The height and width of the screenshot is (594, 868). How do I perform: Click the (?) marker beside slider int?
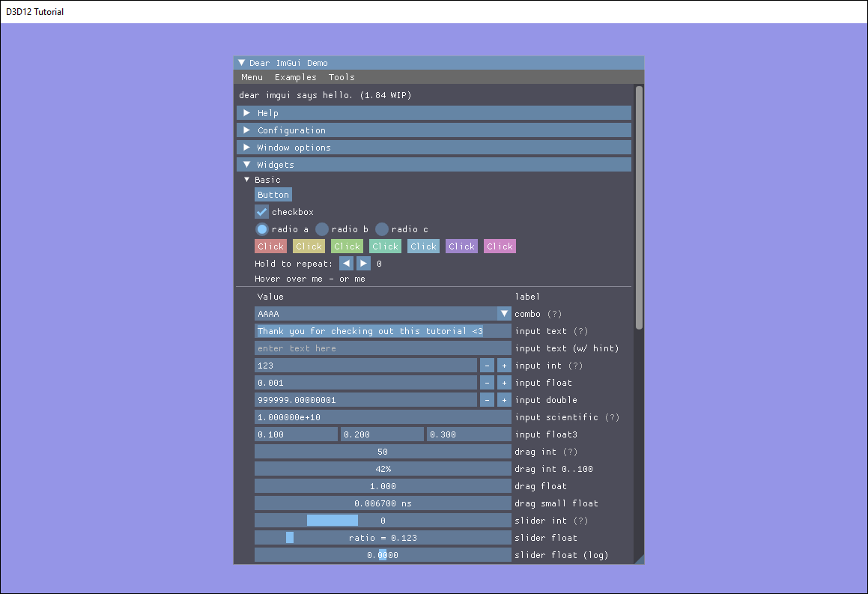tap(580, 521)
